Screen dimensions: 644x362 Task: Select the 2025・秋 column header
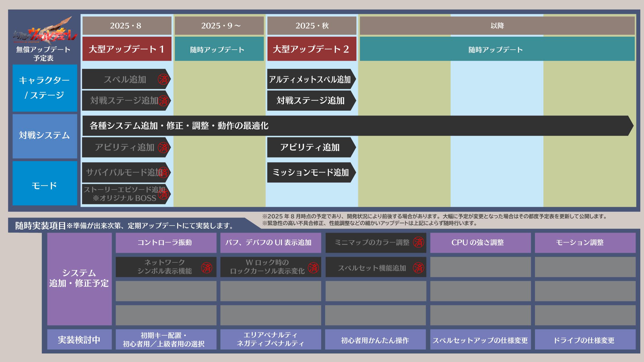pyautogui.click(x=311, y=26)
